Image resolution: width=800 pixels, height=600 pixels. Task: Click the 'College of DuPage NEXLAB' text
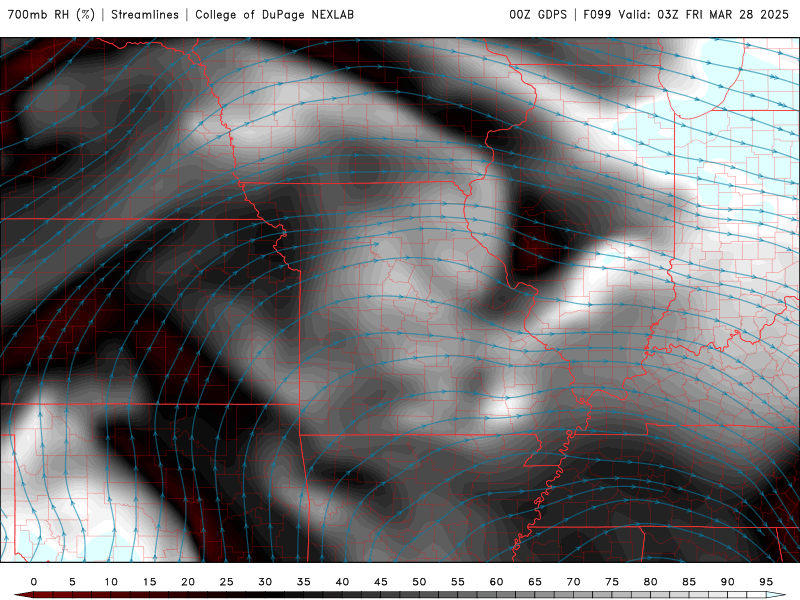[274, 15]
